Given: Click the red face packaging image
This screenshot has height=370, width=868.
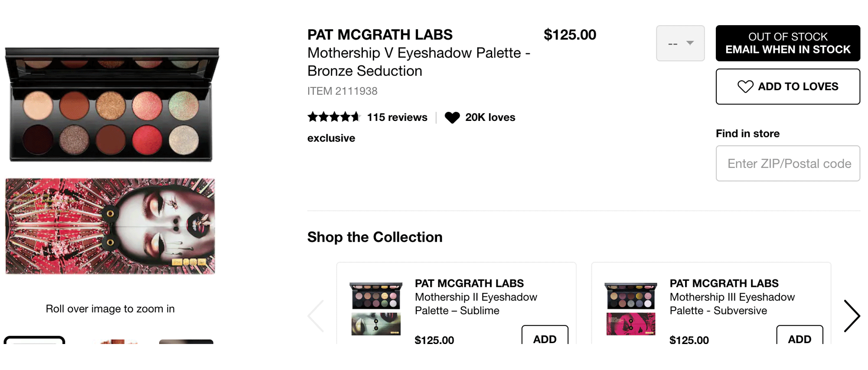Looking at the screenshot, I should [110, 226].
